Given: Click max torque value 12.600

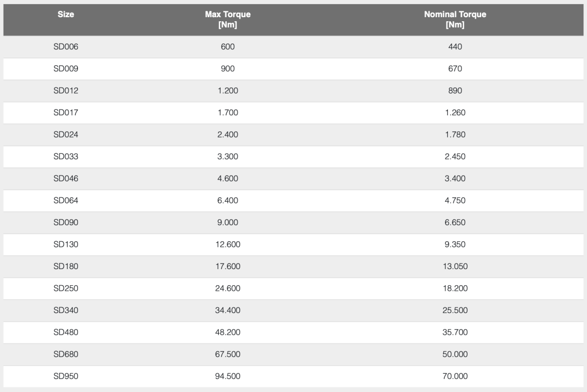Looking at the screenshot, I should coord(228,245).
